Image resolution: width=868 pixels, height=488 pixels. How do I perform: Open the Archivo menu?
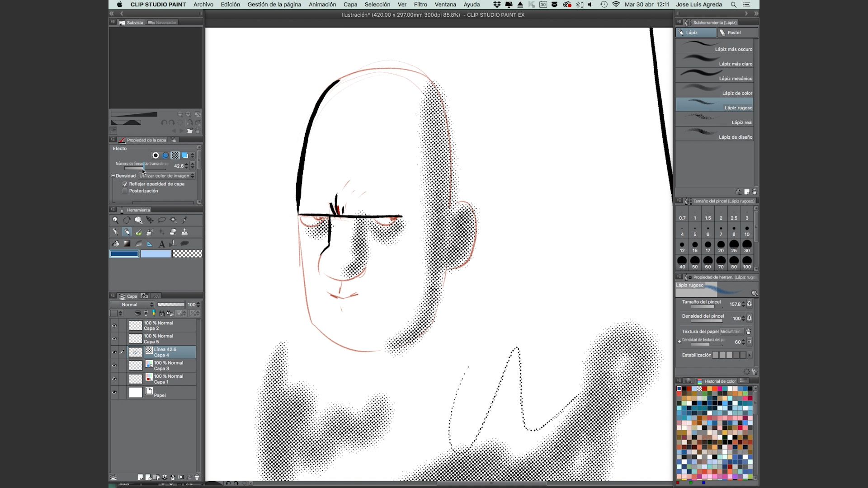(x=203, y=5)
